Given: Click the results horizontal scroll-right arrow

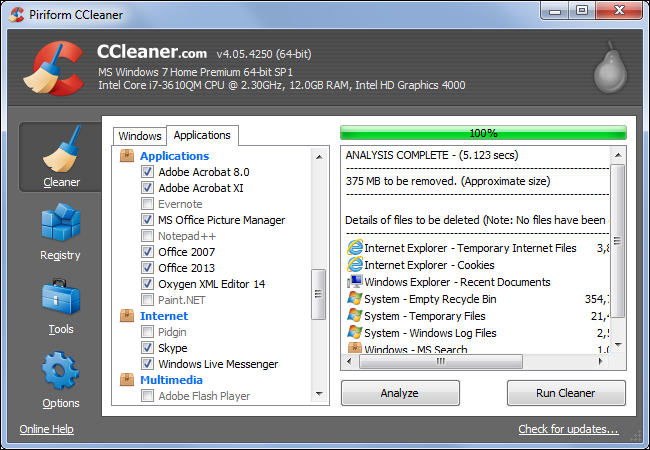Looking at the screenshot, I should [600, 361].
